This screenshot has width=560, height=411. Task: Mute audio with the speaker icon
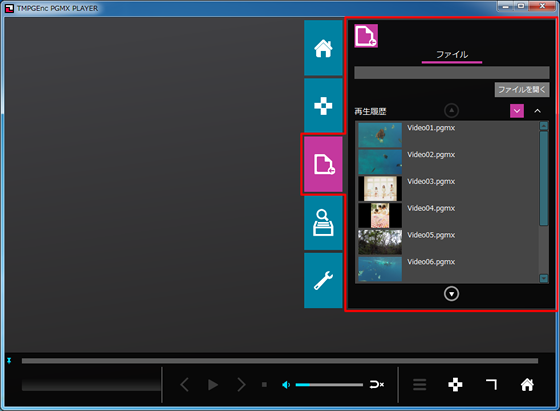coord(286,385)
